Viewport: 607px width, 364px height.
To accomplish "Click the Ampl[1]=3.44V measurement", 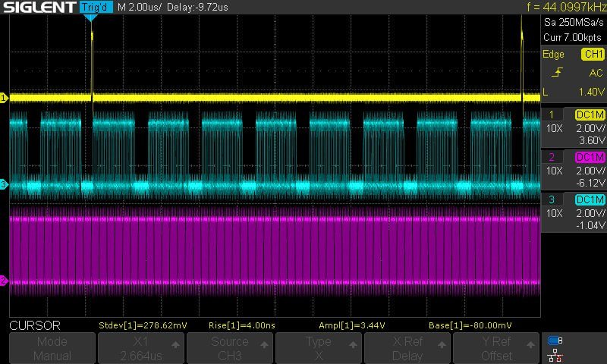I will click(352, 325).
